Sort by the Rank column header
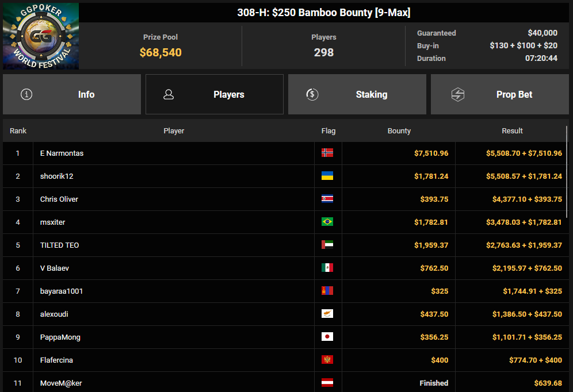573x392 pixels. click(18, 130)
